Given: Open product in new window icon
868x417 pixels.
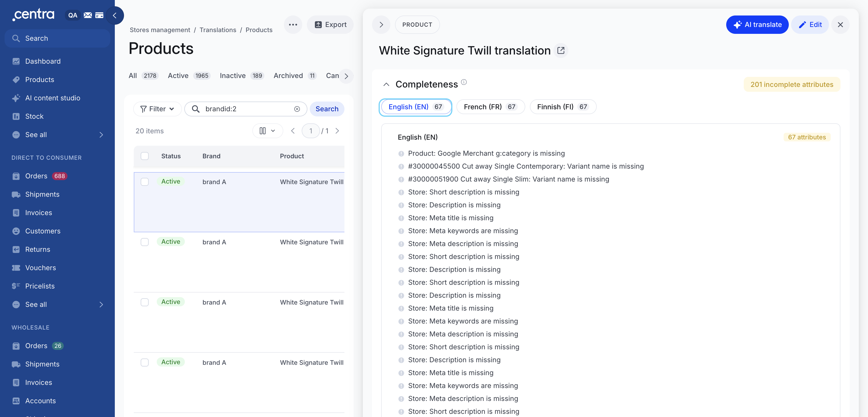Looking at the screenshot, I should (x=561, y=50).
